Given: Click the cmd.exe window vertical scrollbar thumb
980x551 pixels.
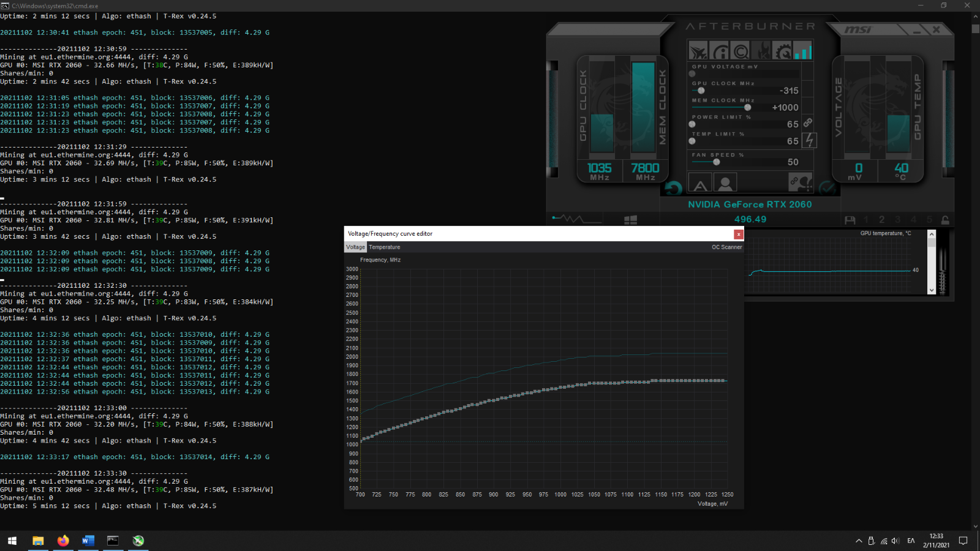Looking at the screenshot, I should [x=975, y=28].
